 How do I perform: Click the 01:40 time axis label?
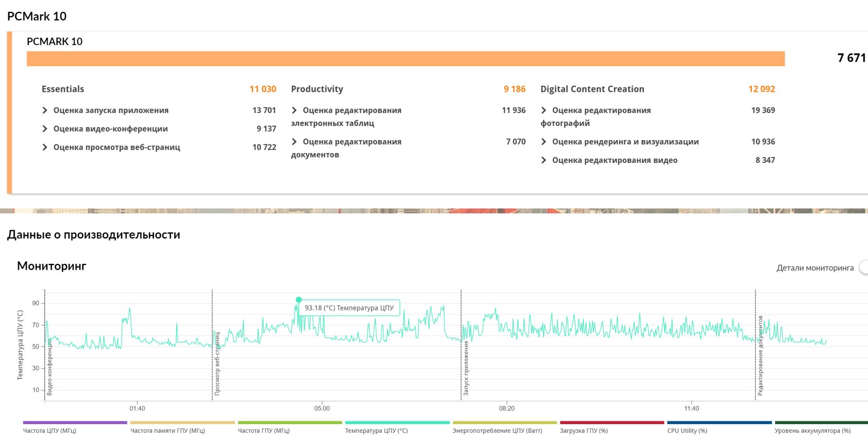137,408
